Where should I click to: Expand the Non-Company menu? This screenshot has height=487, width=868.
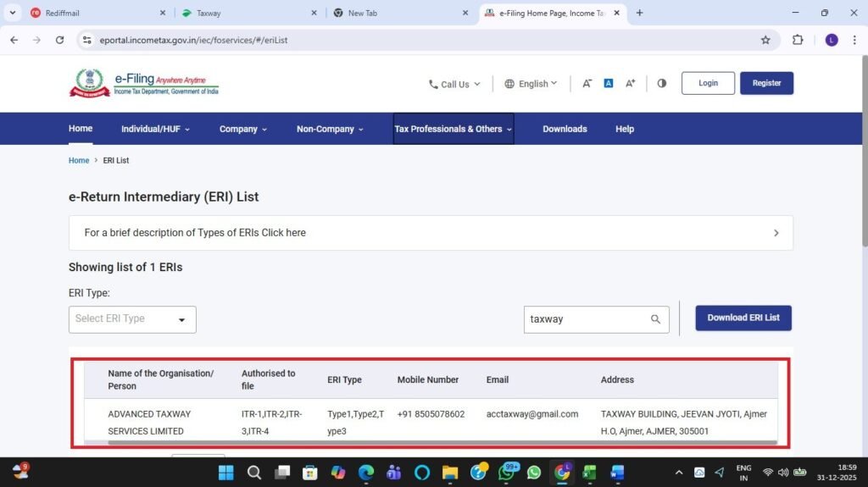tap(330, 129)
